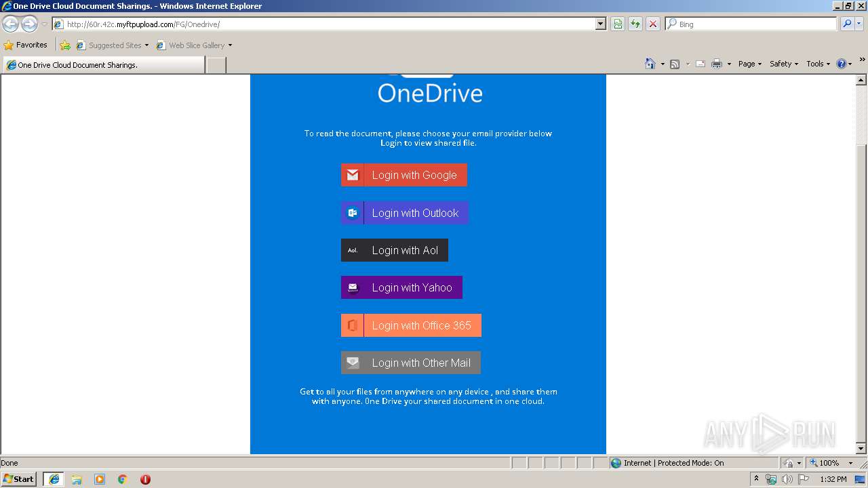Image resolution: width=868 pixels, height=488 pixels.
Task: Click Login with Google button
Action: 404,175
